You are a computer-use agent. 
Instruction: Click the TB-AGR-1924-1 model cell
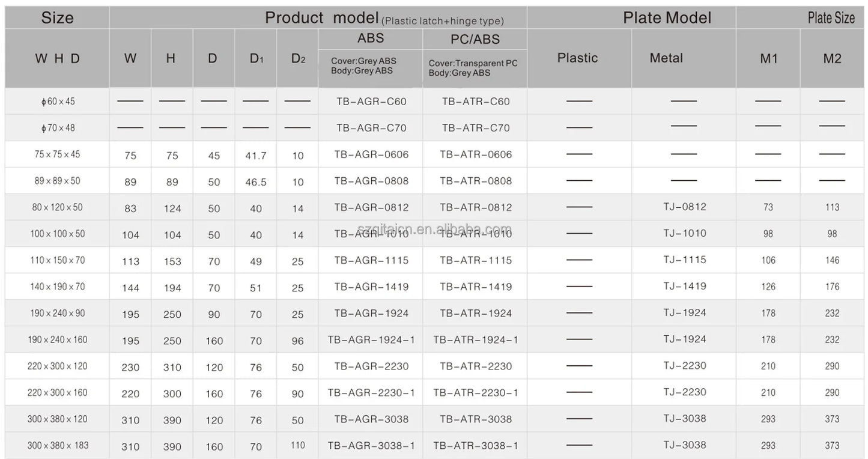click(x=371, y=339)
